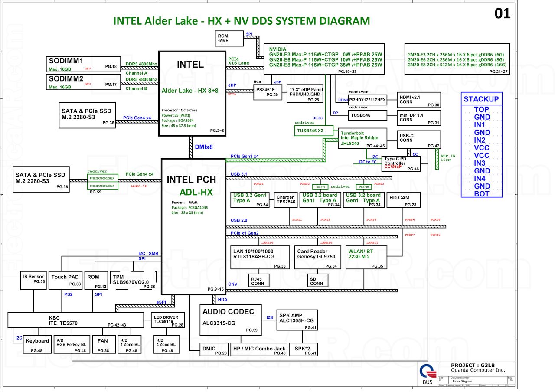This screenshot has width=555, height=392.
Task: Click the '17.3" eDP Panel' block
Action: tap(305, 94)
